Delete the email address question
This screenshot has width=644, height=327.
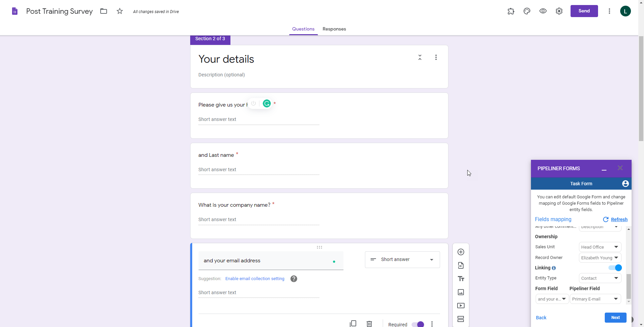pos(369,323)
